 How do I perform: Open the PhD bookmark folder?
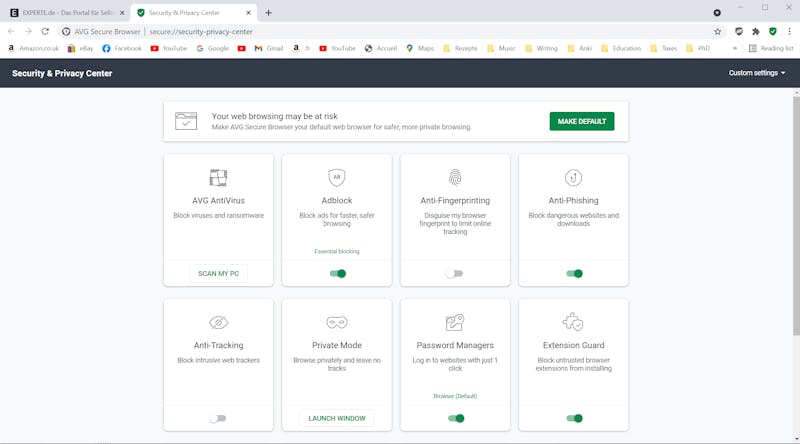698,48
